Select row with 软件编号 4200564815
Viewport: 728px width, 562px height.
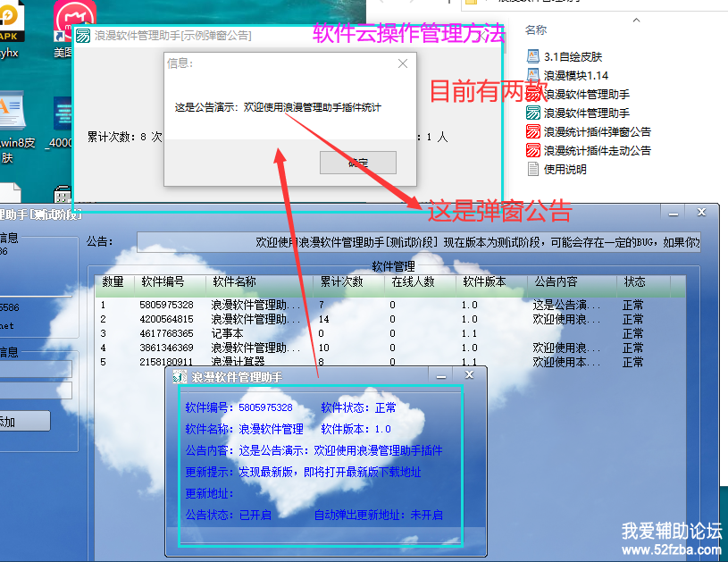(x=166, y=319)
